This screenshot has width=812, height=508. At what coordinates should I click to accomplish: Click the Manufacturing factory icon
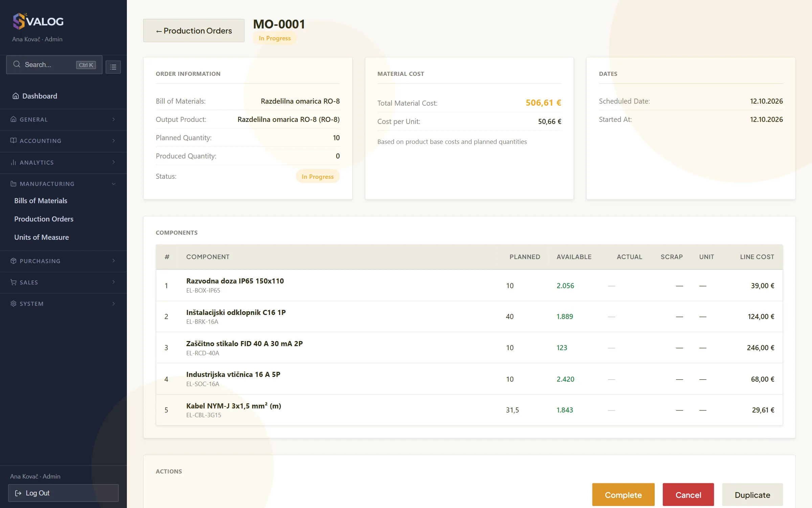point(14,184)
